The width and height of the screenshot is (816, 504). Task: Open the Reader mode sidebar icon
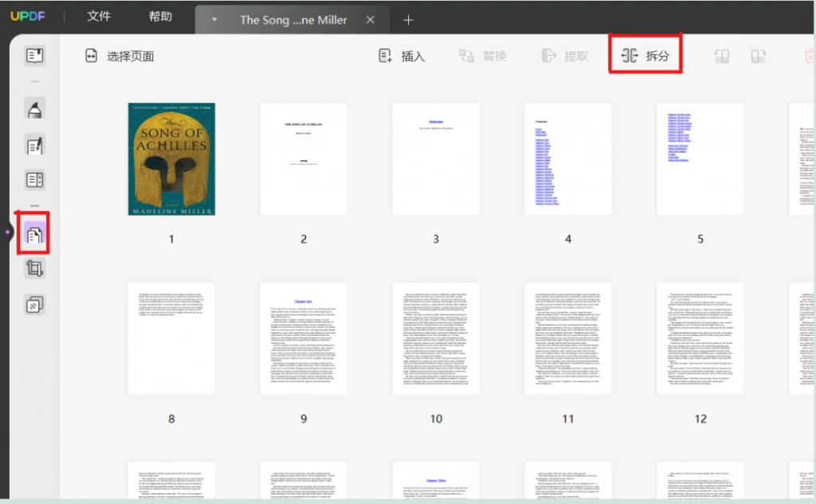(34, 56)
